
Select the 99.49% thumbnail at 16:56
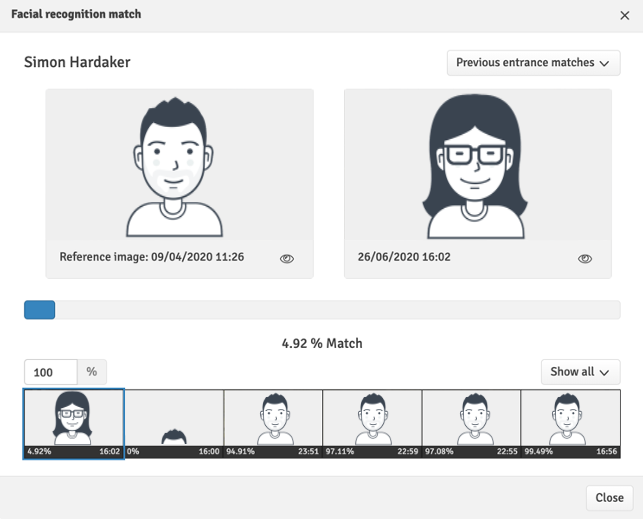[x=570, y=424]
